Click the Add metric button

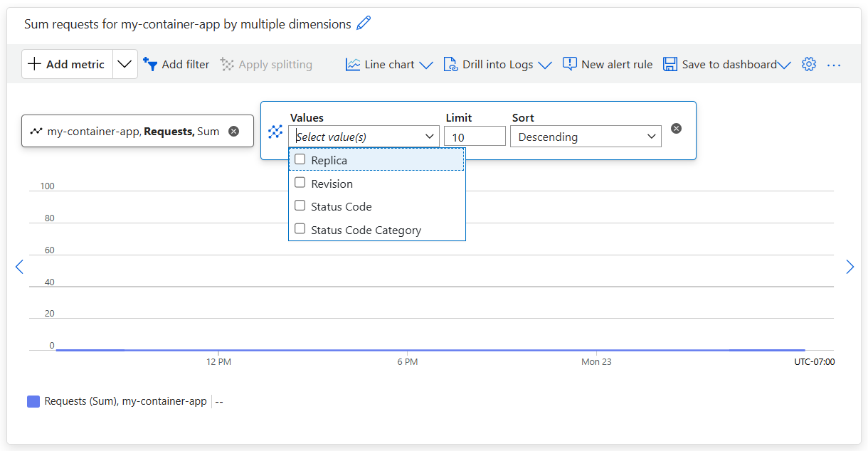(67, 63)
